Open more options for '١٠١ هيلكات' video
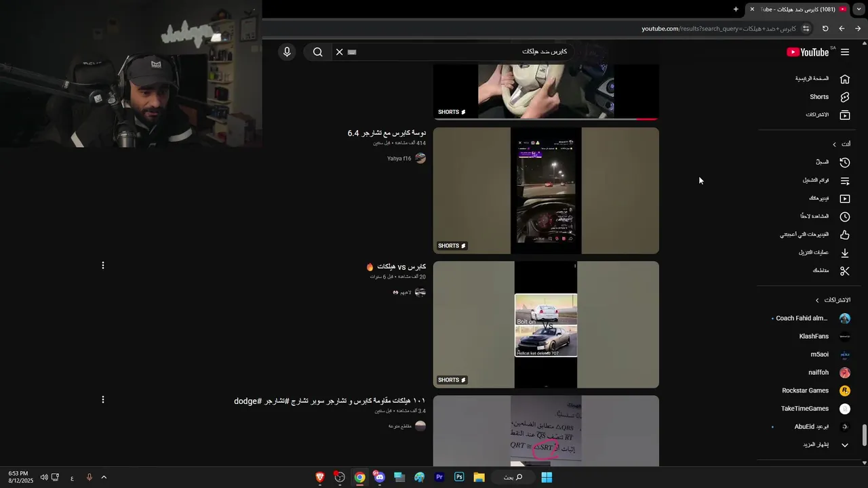The image size is (868, 488). point(103,400)
